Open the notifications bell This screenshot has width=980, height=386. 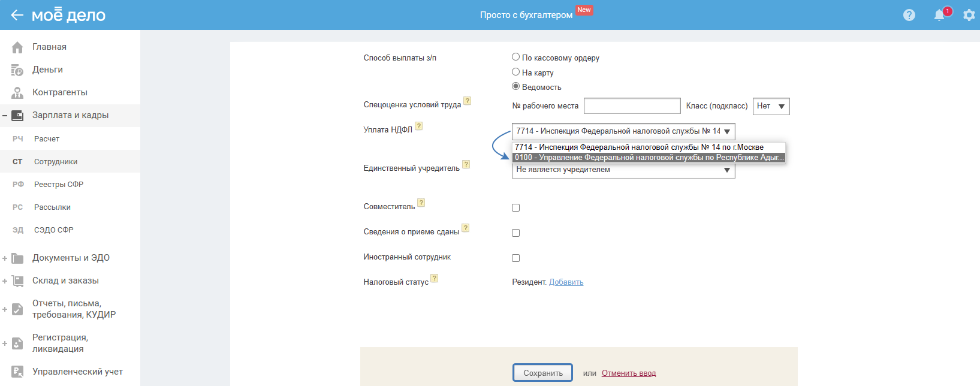[939, 15]
